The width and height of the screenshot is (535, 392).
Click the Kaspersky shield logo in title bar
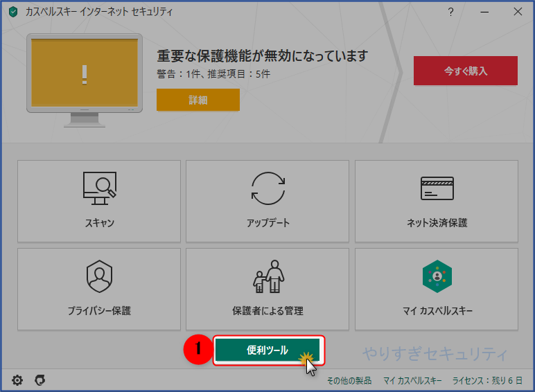(x=13, y=12)
